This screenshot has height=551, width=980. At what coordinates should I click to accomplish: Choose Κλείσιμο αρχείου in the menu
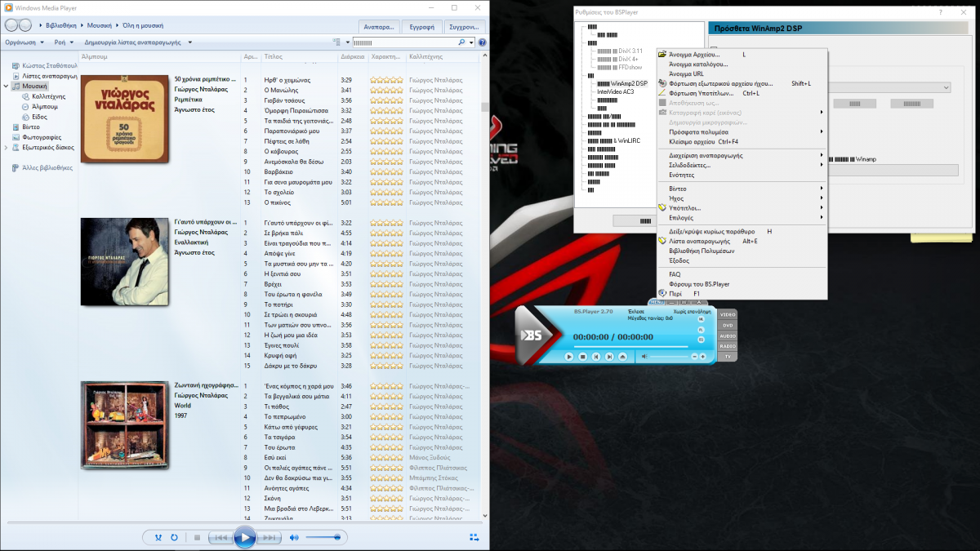743,141
